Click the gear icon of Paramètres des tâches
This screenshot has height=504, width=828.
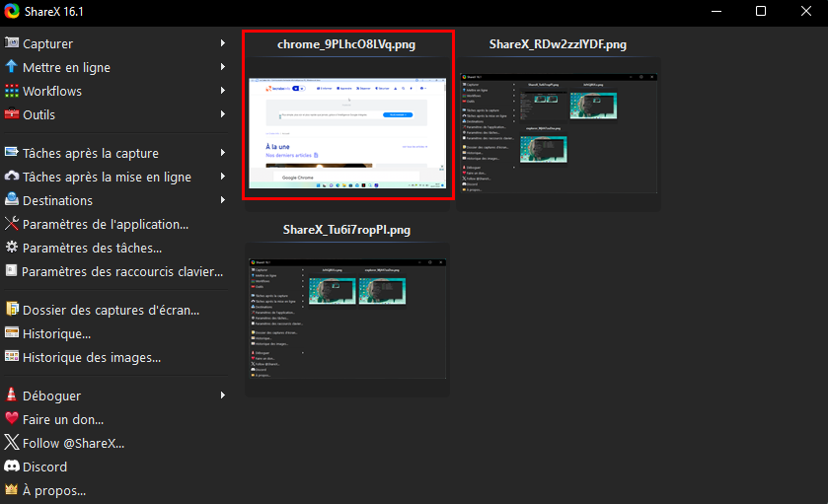coord(12,247)
